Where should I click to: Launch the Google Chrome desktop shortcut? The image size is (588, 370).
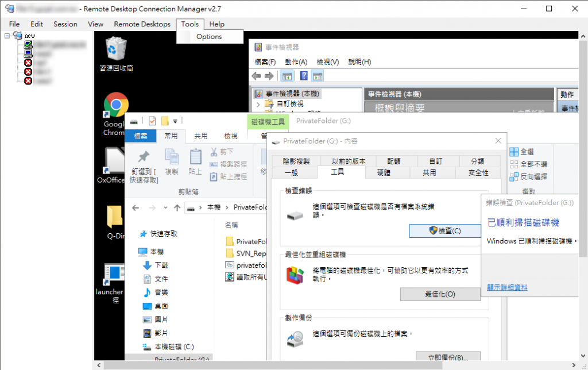(115, 113)
